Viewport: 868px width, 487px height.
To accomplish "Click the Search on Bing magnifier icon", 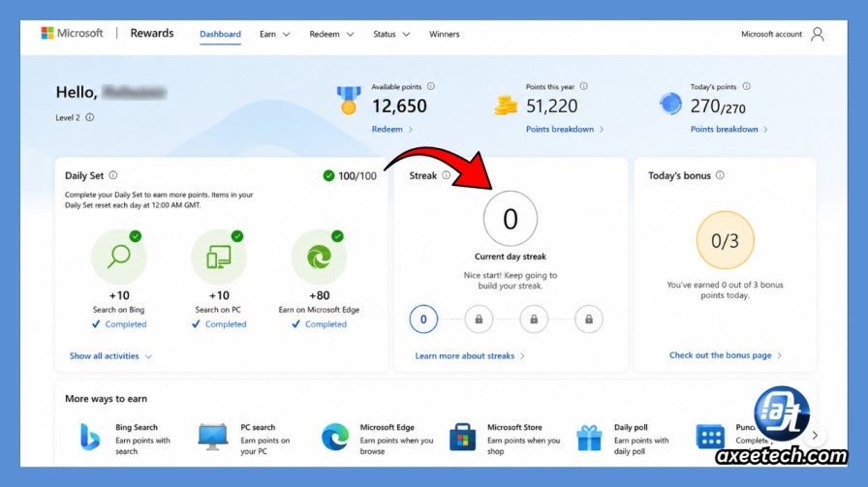I will (x=119, y=257).
